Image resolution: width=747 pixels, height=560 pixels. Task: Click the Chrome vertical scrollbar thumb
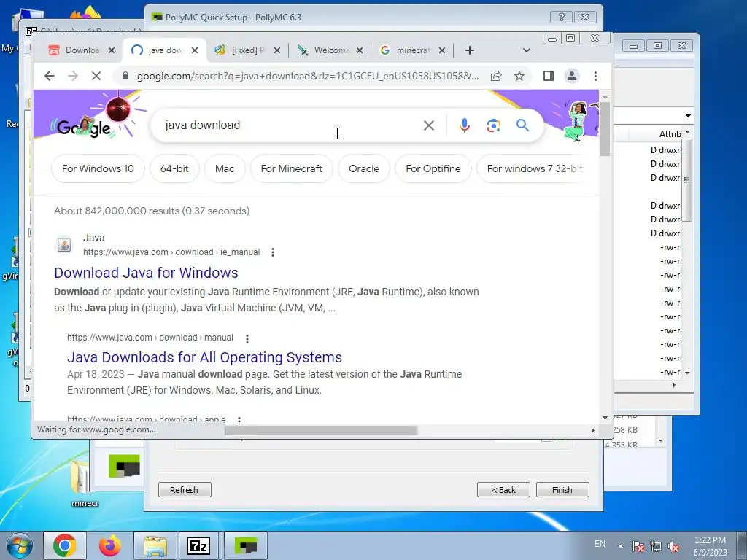click(x=605, y=129)
